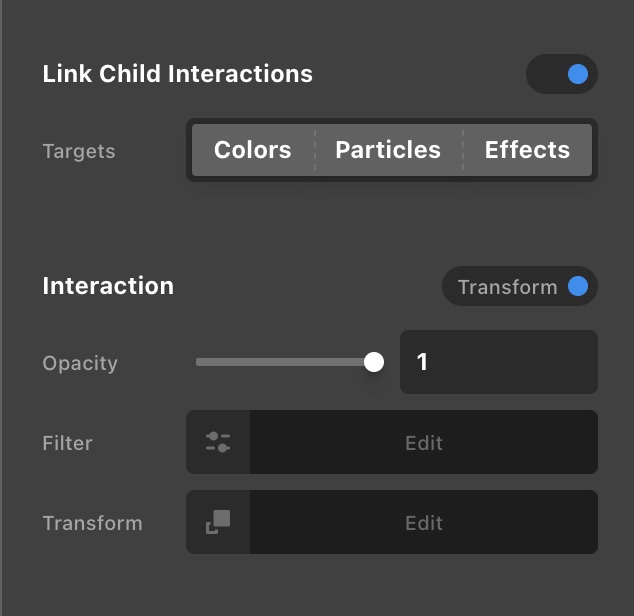This screenshot has width=634, height=616.
Task: Click the Interaction section heading
Action: 108,286
